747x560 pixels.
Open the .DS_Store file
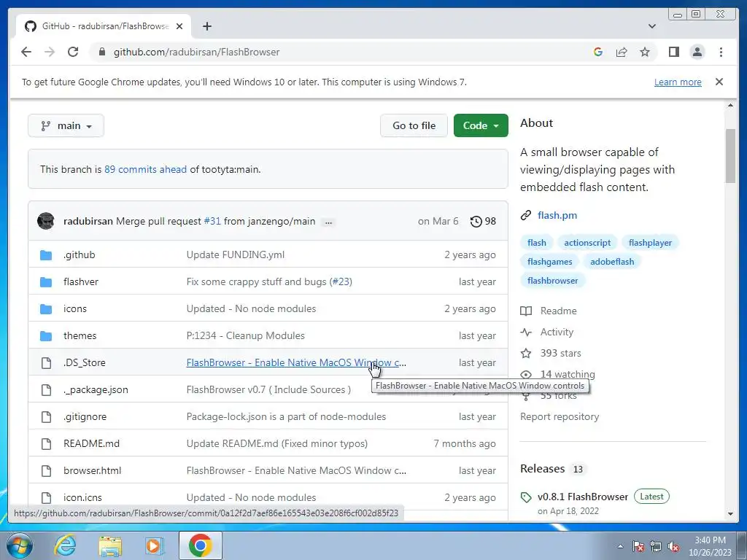85,363
